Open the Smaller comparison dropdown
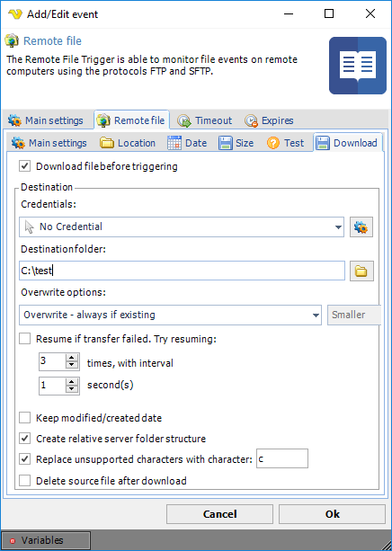Viewport: 392px width, 551px height. pos(354,315)
